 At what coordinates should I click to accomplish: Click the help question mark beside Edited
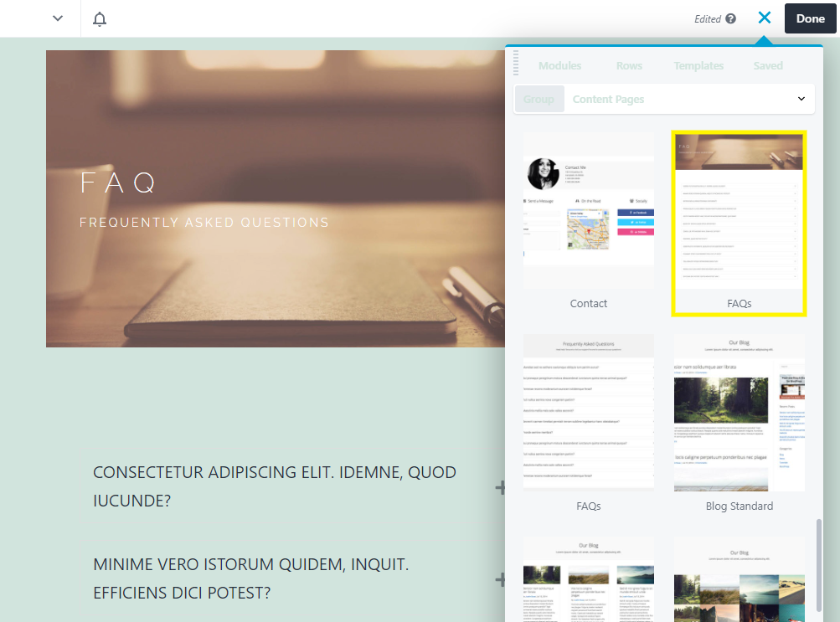pos(730,18)
